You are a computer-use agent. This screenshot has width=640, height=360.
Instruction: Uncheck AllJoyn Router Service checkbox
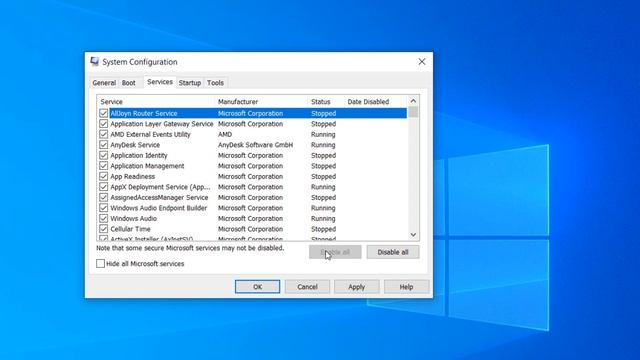pos(103,113)
